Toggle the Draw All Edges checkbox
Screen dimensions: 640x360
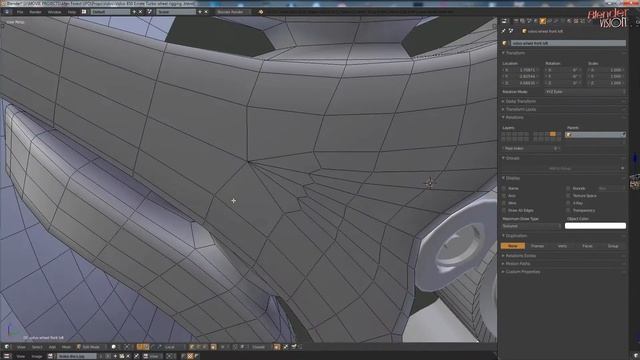504,210
